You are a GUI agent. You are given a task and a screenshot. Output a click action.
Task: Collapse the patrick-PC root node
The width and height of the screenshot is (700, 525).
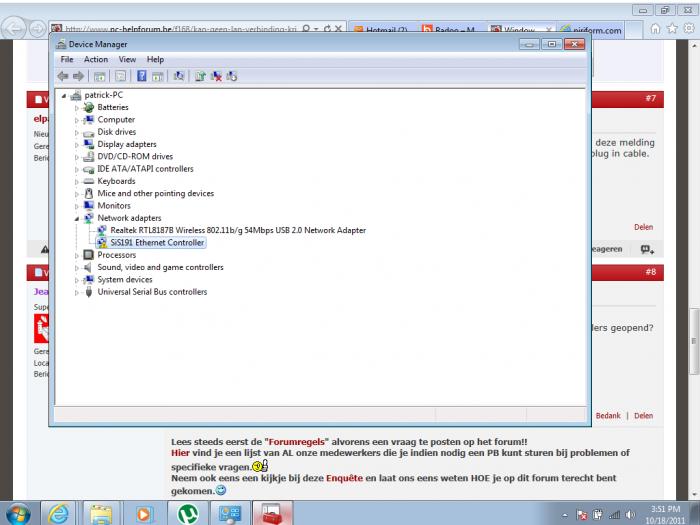(64, 96)
